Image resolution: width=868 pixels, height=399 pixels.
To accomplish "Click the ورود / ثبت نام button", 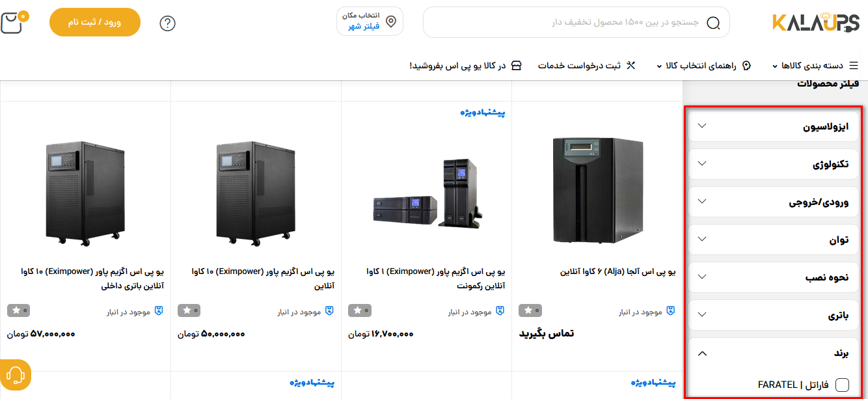I will tap(95, 22).
